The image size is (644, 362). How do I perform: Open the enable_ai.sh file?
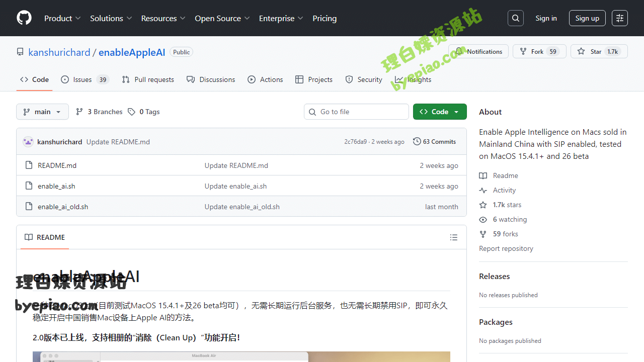point(56,186)
